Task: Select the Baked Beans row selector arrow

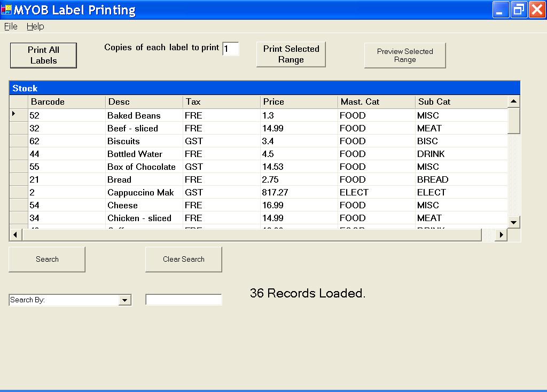Action: point(19,115)
